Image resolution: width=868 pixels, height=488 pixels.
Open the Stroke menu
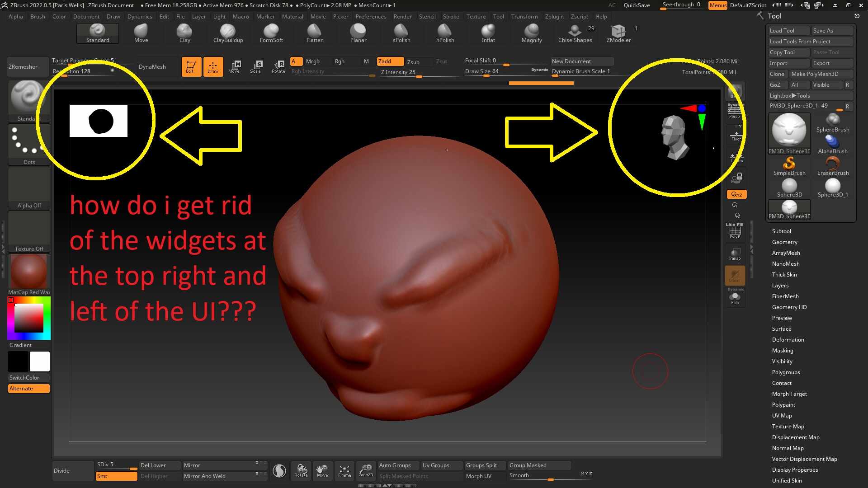[x=451, y=17]
